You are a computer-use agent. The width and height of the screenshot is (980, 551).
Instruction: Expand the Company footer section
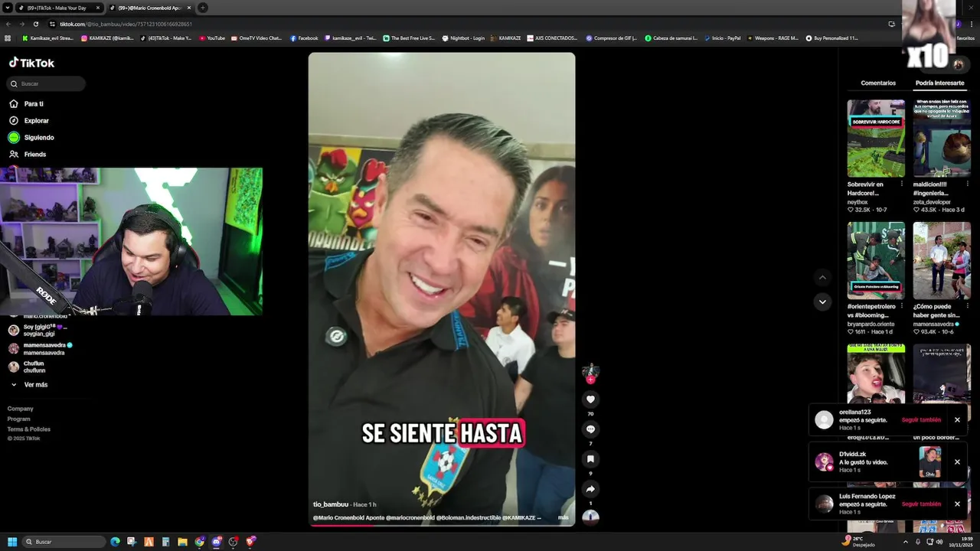pos(21,409)
